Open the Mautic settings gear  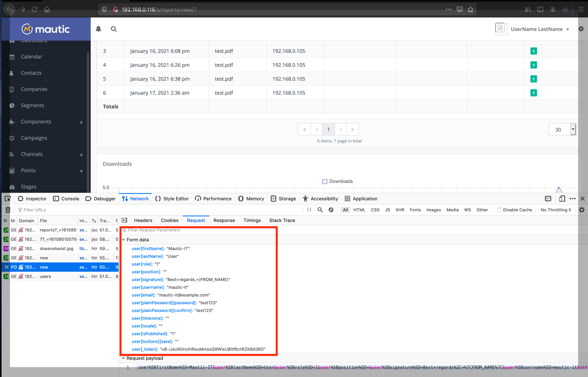pyautogui.click(x=581, y=29)
